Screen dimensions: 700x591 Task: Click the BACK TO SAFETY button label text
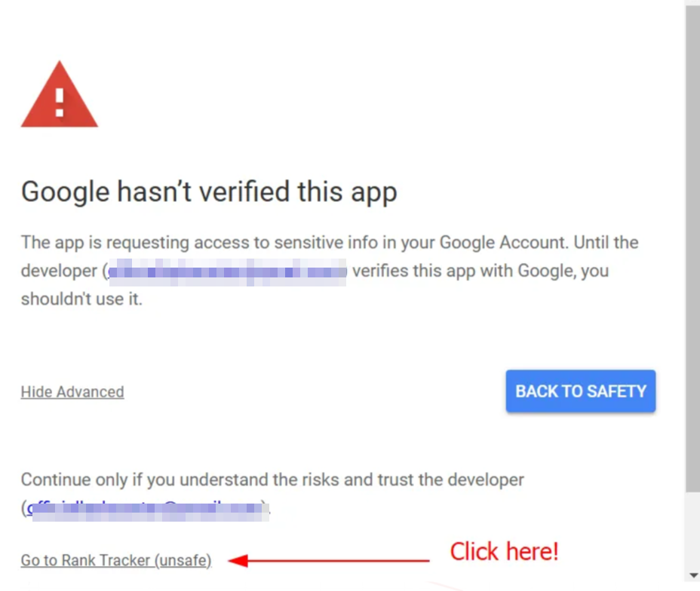tap(581, 391)
